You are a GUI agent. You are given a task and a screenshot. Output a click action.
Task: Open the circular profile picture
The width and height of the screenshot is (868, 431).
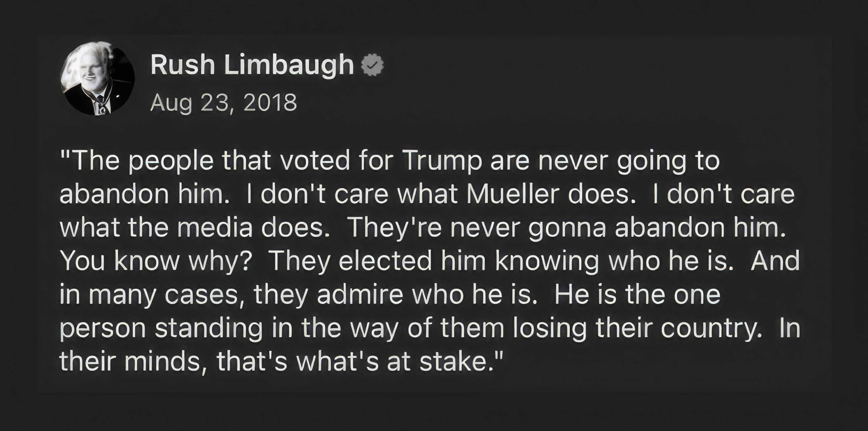[98, 79]
